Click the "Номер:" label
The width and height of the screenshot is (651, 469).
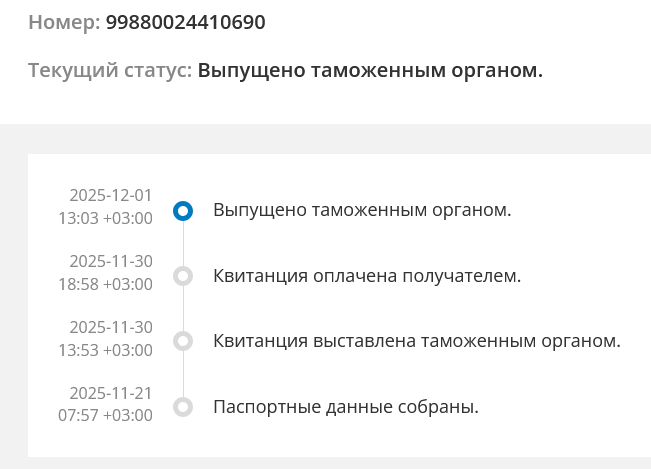point(64,22)
